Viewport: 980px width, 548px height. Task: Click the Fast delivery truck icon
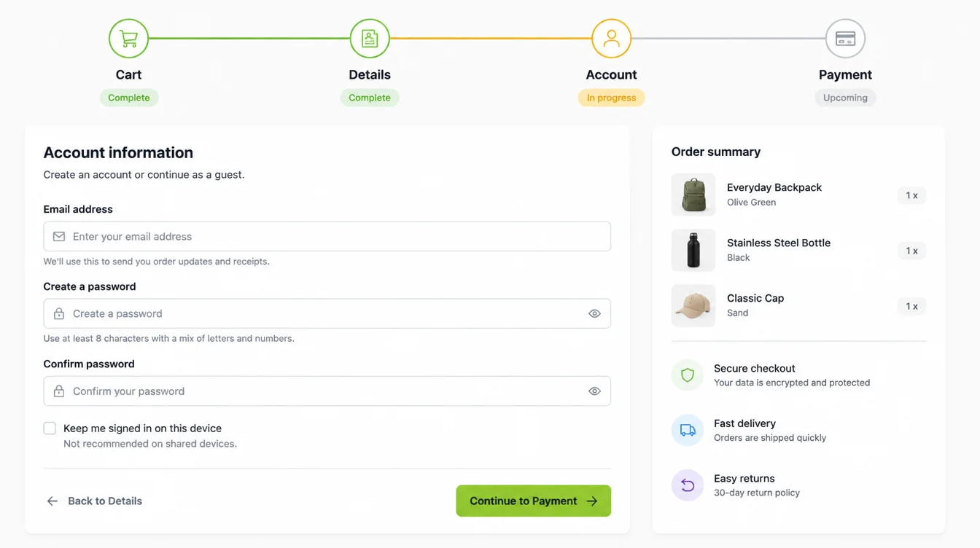[688, 431]
